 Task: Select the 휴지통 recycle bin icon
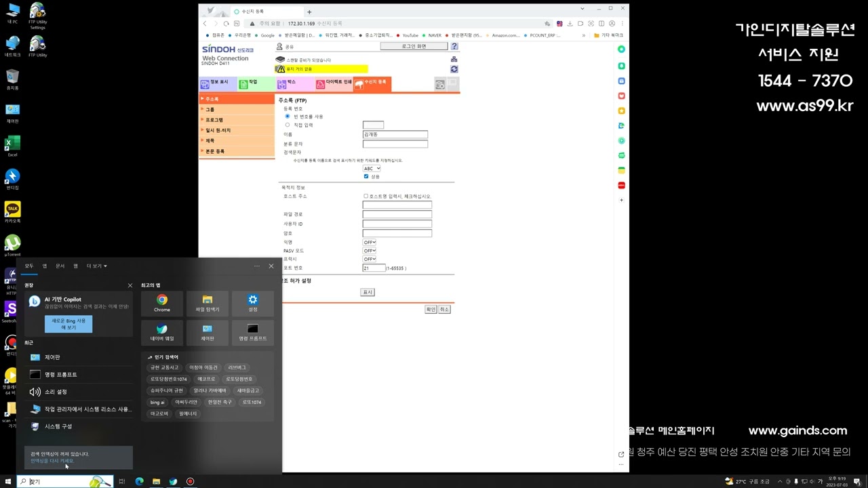pyautogui.click(x=12, y=80)
